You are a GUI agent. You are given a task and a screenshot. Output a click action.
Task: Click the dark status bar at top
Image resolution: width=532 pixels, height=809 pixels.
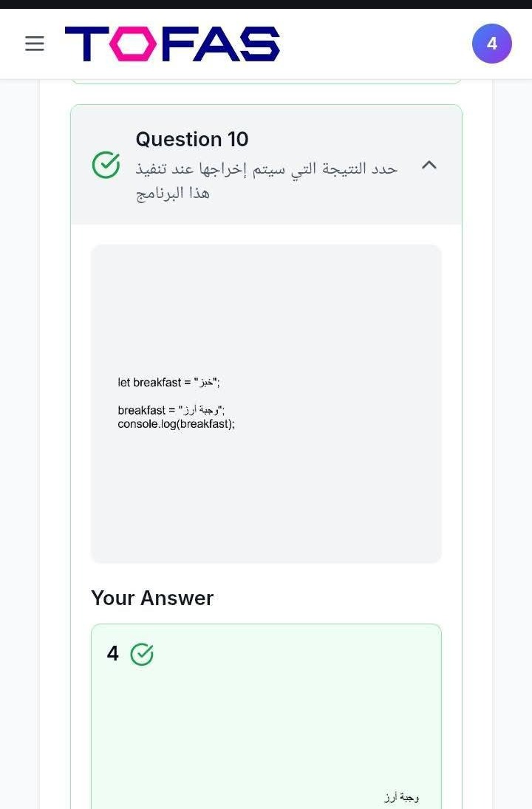pyautogui.click(x=266, y=4)
